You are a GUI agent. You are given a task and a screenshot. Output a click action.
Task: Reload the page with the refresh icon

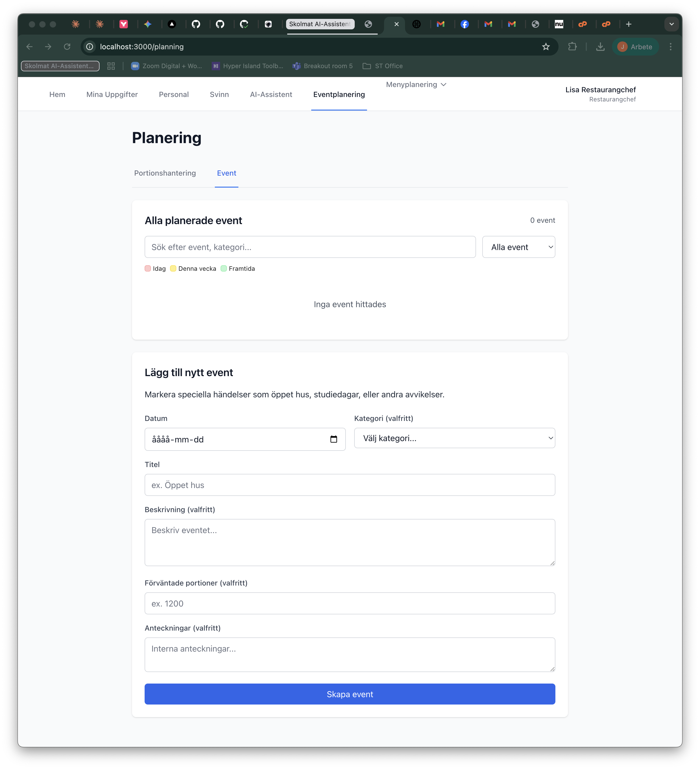pyautogui.click(x=67, y=47)
